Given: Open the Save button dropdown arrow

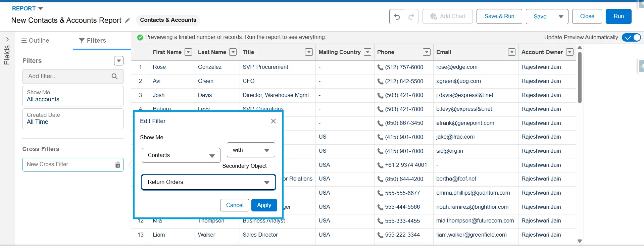Looking at the screenshot, I should click(x=561, y=16).
